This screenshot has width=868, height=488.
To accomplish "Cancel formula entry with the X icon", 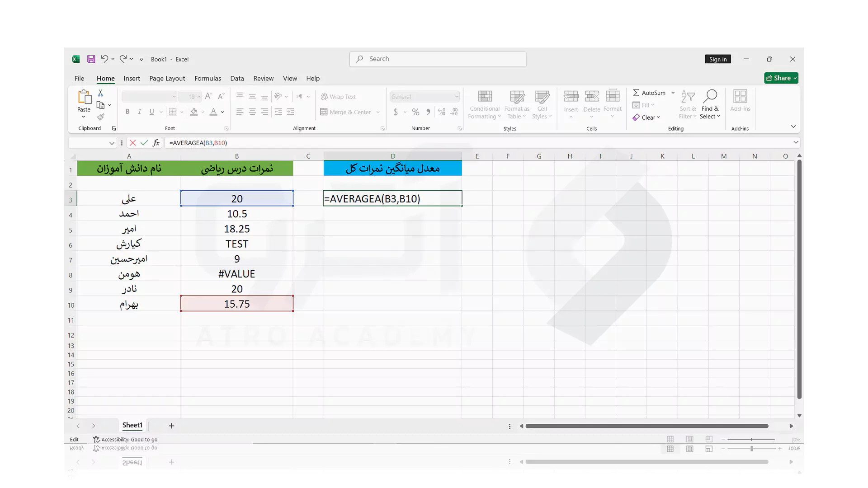I will point(132,143).
